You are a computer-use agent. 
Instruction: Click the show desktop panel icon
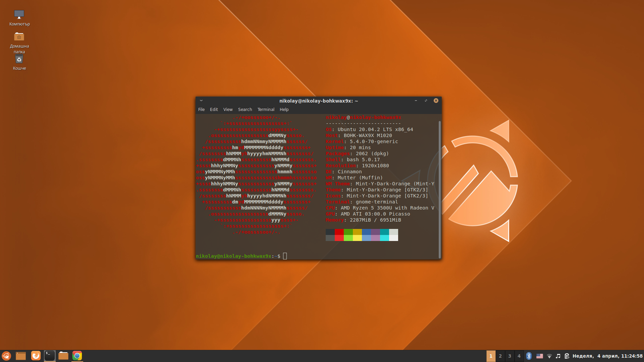click(x=21, y=356)
